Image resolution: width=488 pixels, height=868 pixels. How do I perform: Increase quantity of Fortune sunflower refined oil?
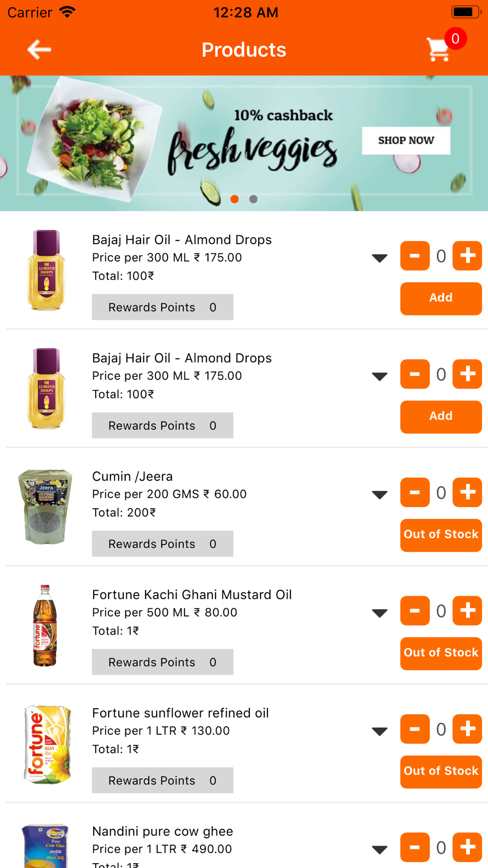pyautogui.click(x=467, y=729)
